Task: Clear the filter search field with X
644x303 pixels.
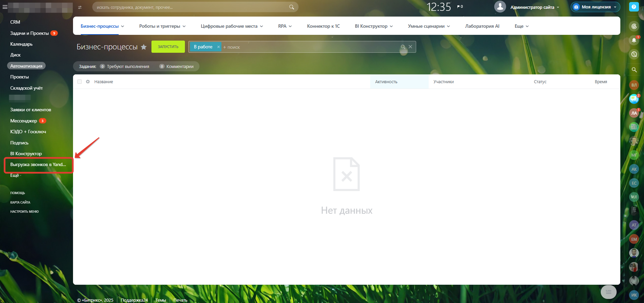Action: click(x=410, y=47)
